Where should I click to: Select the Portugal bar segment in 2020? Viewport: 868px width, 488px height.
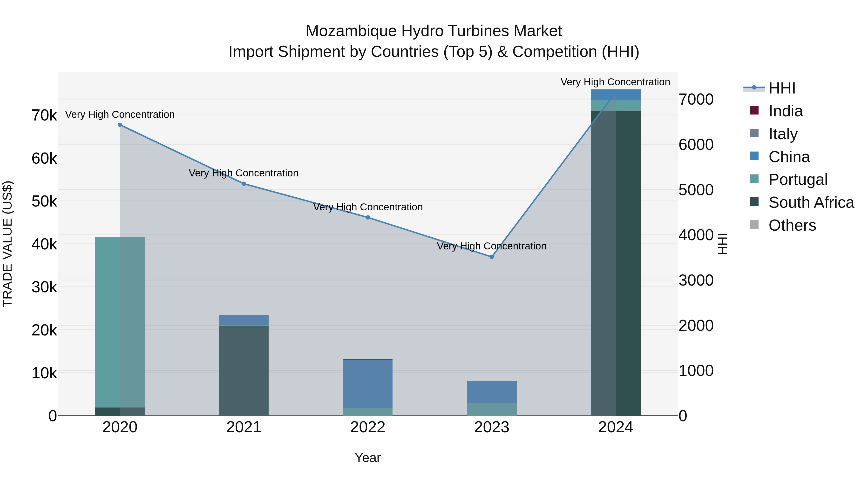(120, 322)
